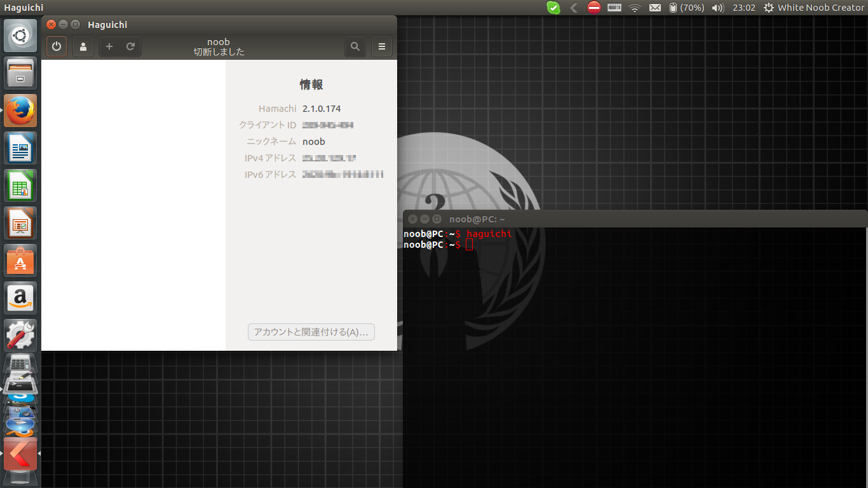Open the messaging envelope indicator
868x488 pixels.
654,8
